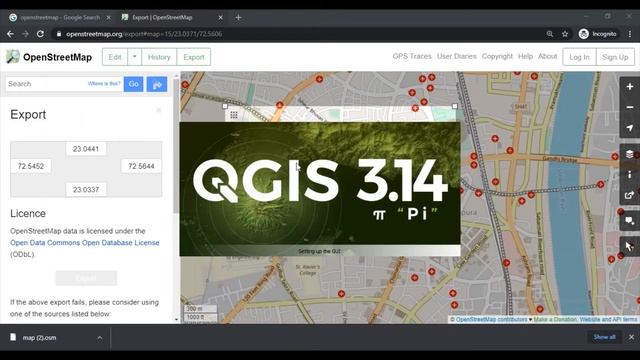Open the History view

coord(159,57)
